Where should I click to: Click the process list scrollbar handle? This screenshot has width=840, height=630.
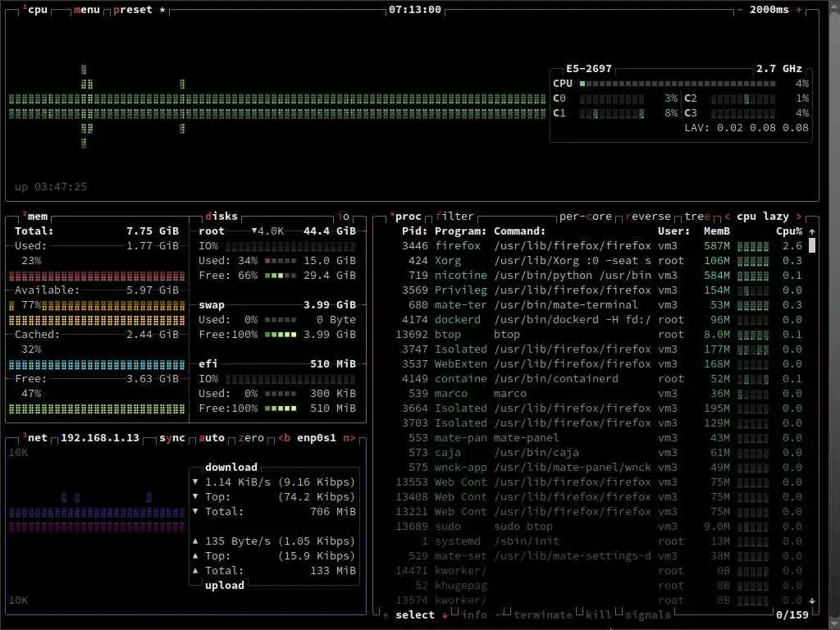click(812, 246)
